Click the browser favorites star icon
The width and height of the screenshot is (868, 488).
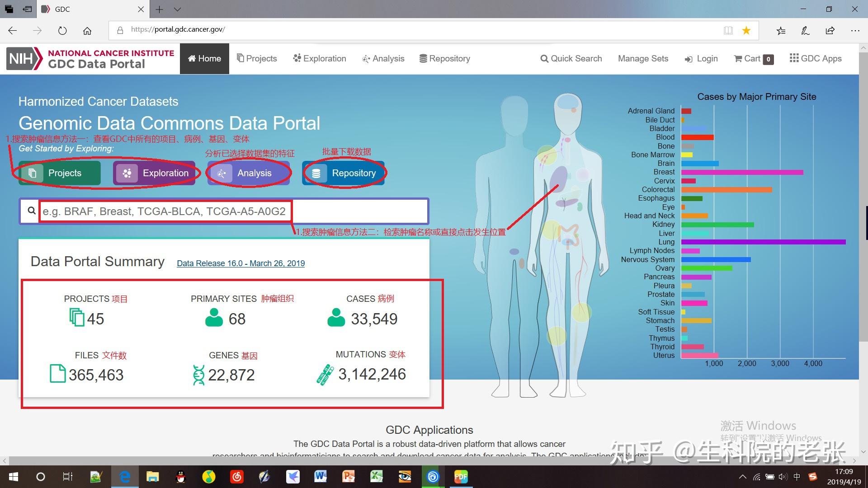(x=746, y=30)
